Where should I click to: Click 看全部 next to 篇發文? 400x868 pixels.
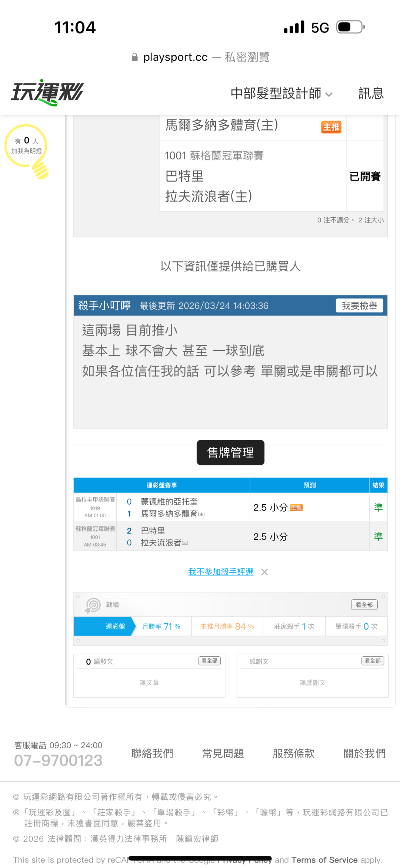pyautogui.click(x=210, y=661)
